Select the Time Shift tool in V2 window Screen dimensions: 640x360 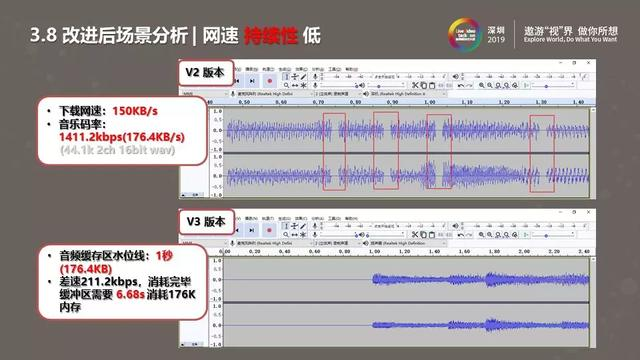click(295, 86)
